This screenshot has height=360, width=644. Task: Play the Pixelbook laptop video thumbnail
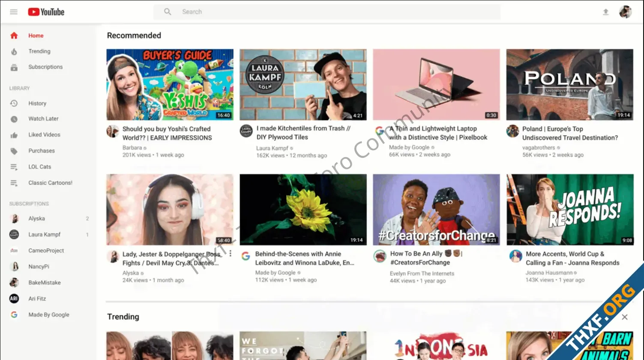point(436,84)
